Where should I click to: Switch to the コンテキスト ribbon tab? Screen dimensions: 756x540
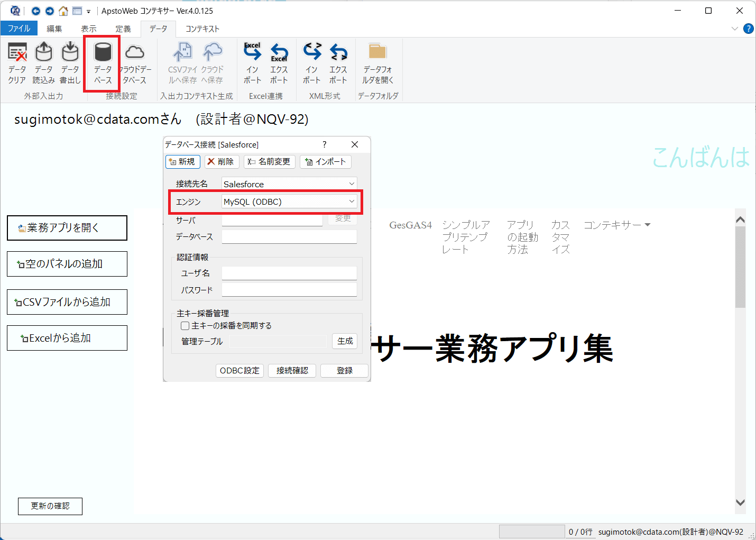coord(202,29)
